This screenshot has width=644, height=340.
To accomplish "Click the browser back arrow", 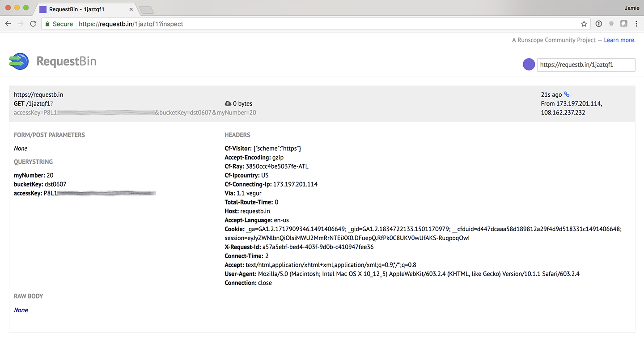I will pos(8,24).
